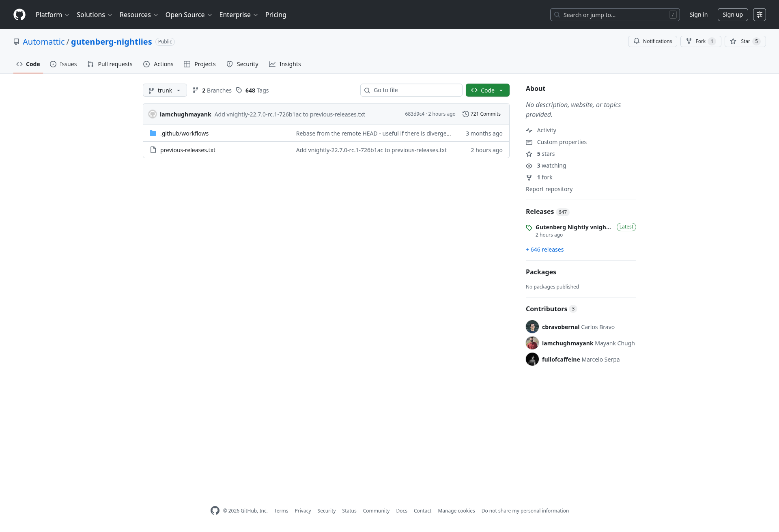779x532 pixels.
Task: Open the Packages heading link
Action: coord(541,272)
